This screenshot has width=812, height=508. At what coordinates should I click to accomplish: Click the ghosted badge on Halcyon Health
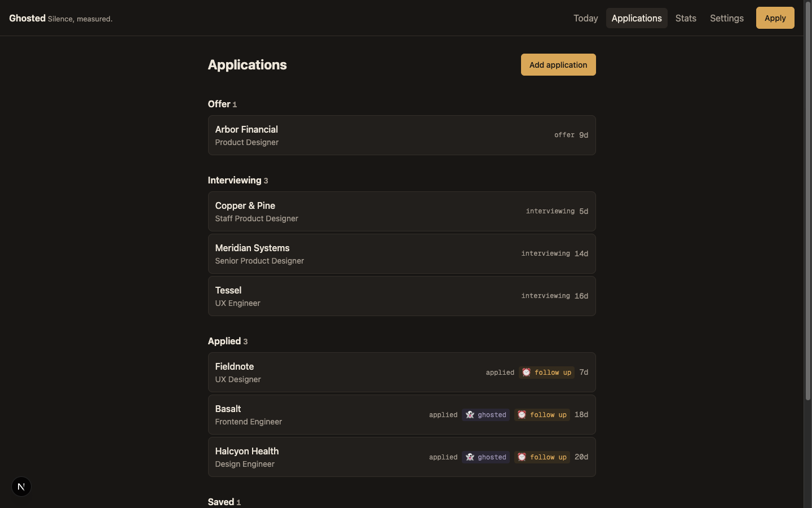point(486,457)
